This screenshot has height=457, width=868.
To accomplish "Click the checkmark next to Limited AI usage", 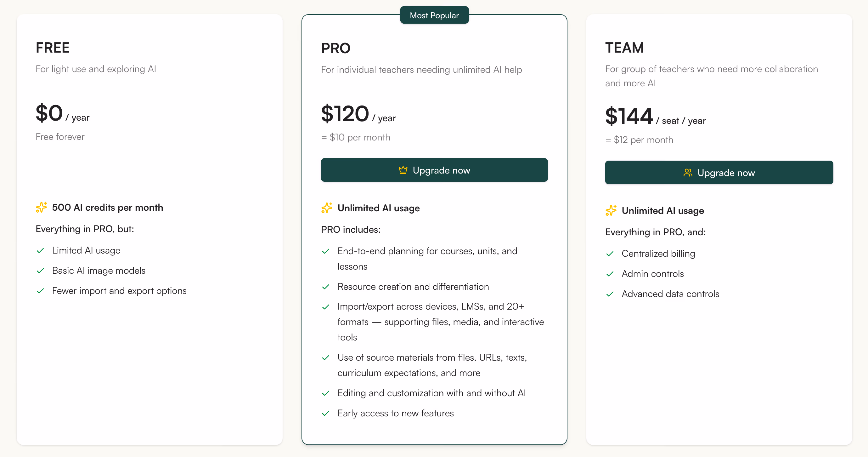I will tap(40, 251).
